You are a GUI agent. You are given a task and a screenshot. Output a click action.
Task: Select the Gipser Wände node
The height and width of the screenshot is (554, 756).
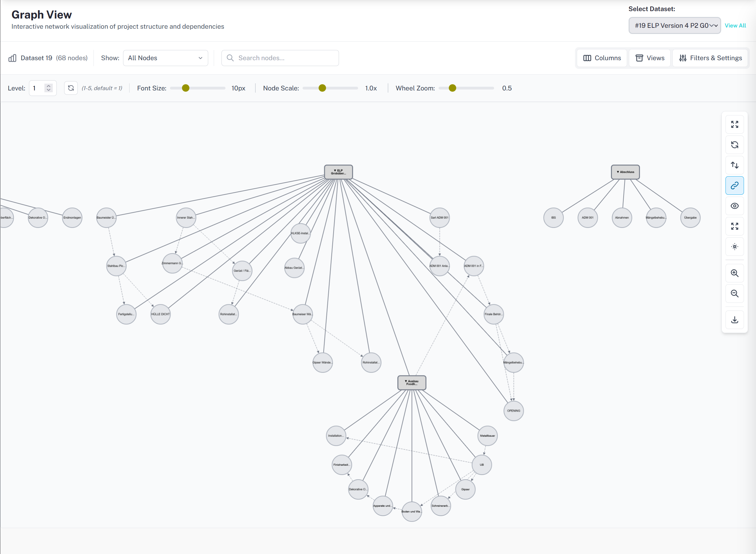tap(323, 363)
